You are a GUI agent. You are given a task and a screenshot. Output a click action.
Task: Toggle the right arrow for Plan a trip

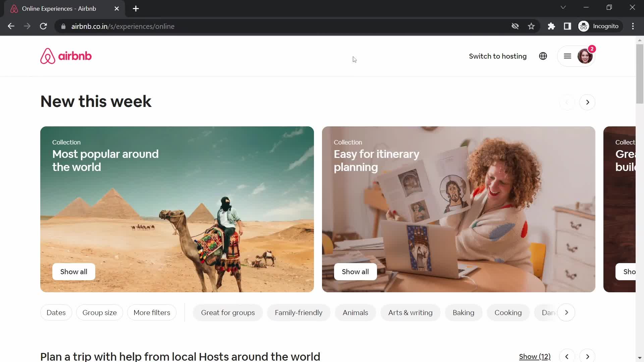coord(587,356)
